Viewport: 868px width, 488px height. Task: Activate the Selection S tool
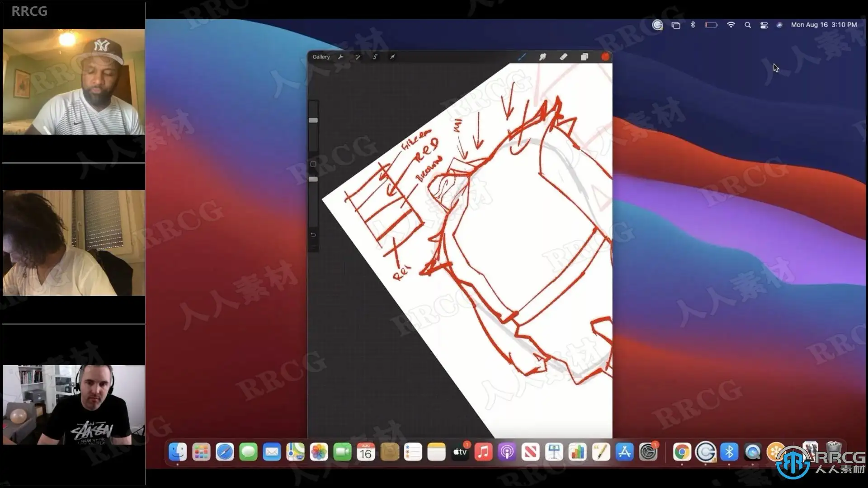point(375,57)
